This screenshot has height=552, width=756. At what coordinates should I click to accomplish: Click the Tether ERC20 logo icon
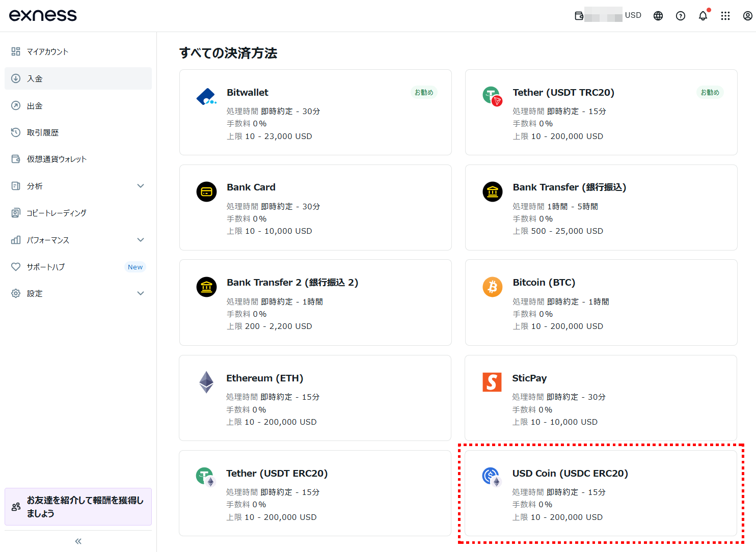pyautogui.click(x=206, y=477)
